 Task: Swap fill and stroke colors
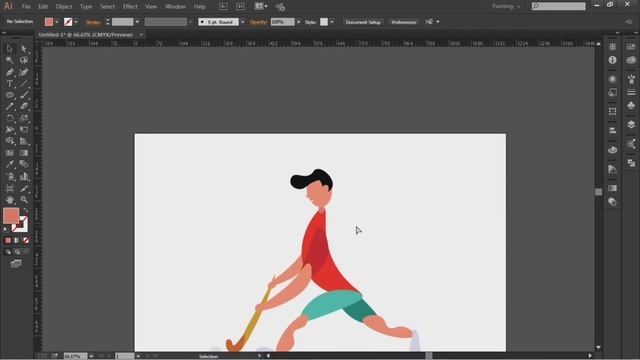pos(25,211)
